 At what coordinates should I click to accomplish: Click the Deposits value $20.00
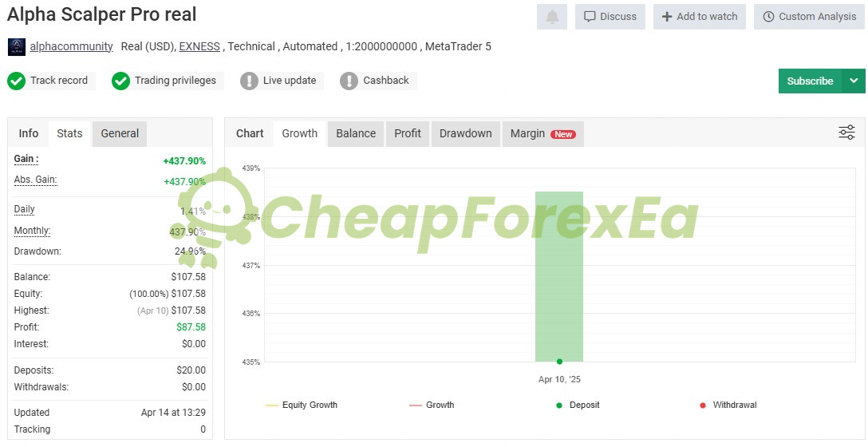191,370
